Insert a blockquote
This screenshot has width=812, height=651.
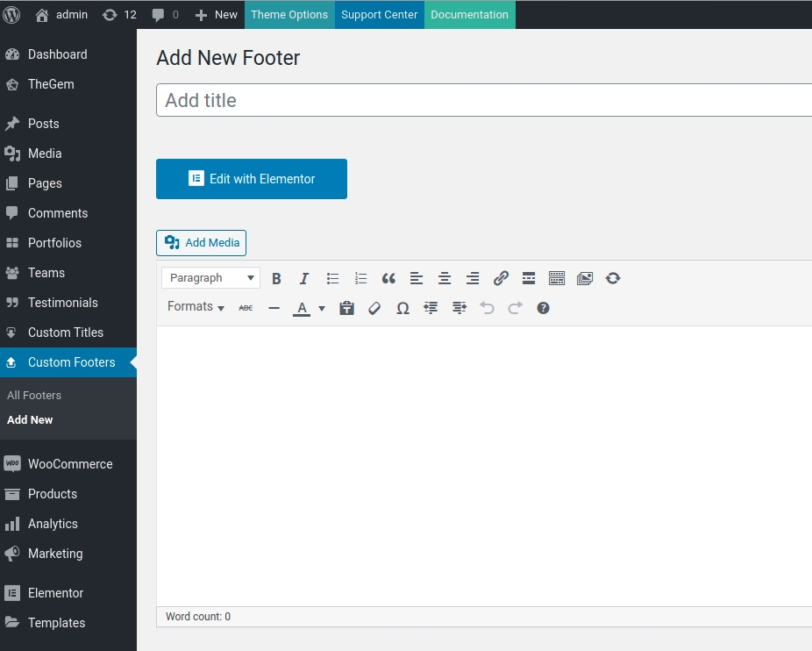coord(388,278)
